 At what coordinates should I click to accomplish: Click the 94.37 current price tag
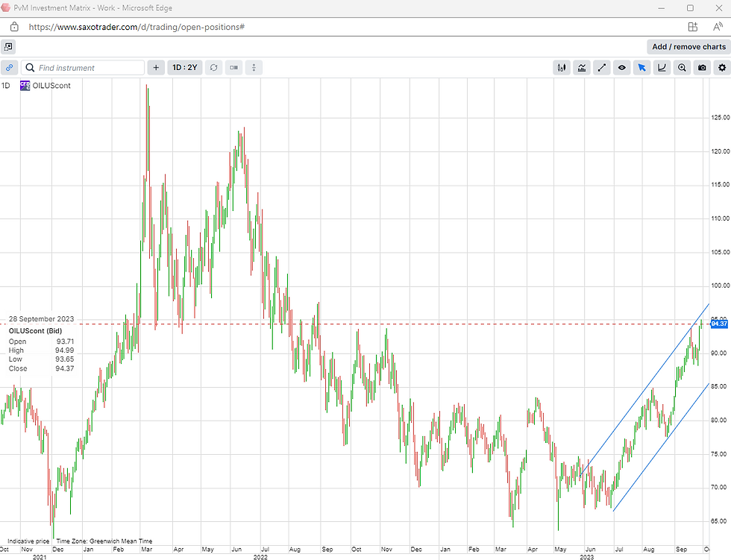tap(719, 324)
